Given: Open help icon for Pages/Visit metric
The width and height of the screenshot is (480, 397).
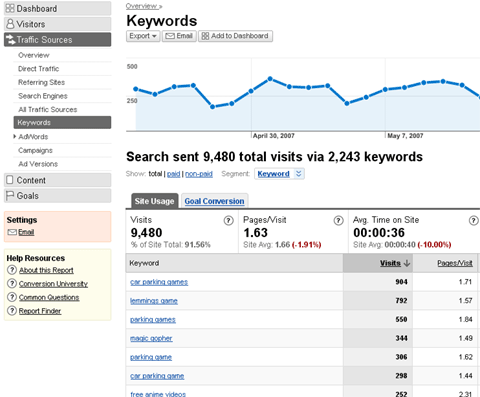Looking at the screenshot, I should [338, 220].
